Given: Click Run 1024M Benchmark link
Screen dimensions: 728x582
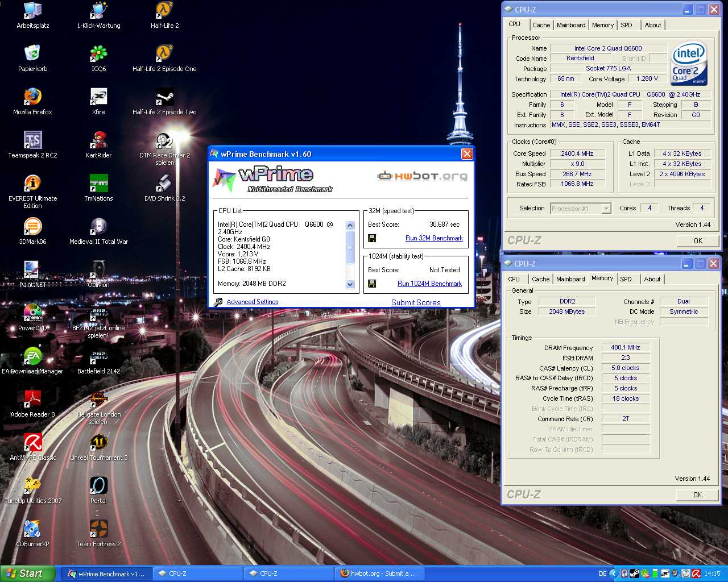Looking at the screenshot, I should pyautogui.click(x=429, y=284).
